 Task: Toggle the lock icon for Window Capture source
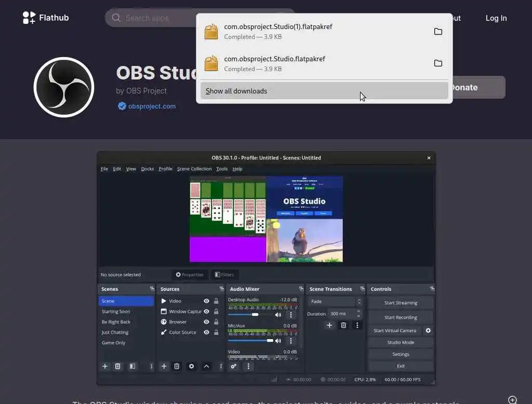pos(216,312)
